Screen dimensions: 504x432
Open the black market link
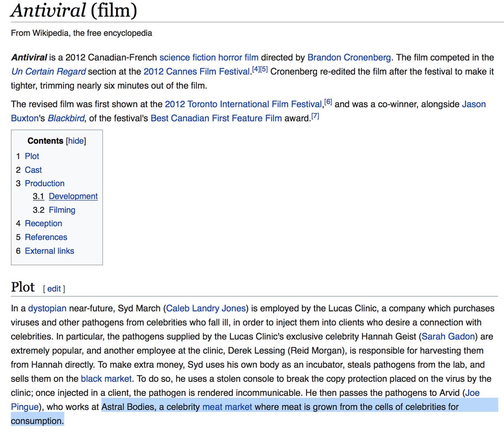tap(106, 379)
